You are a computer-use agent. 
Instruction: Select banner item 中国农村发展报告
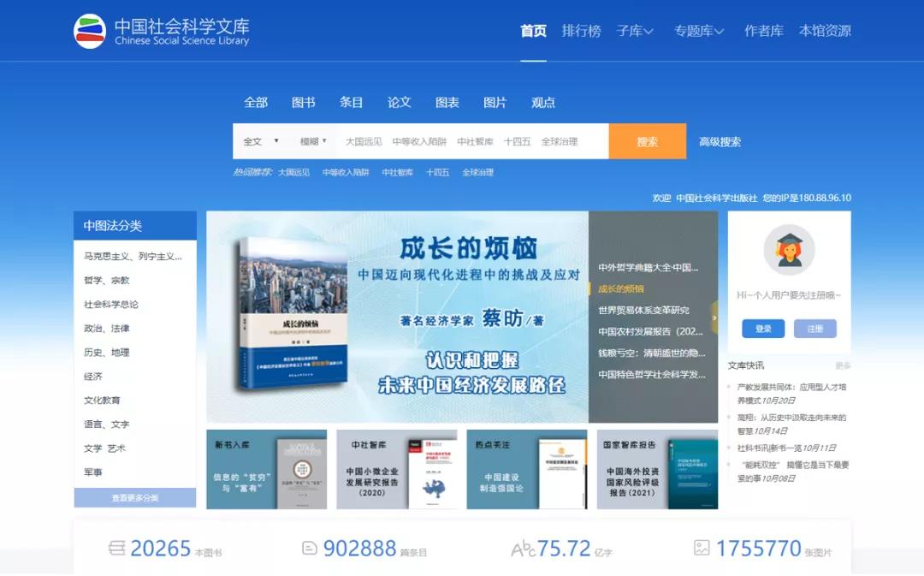[x=650, y=331]
